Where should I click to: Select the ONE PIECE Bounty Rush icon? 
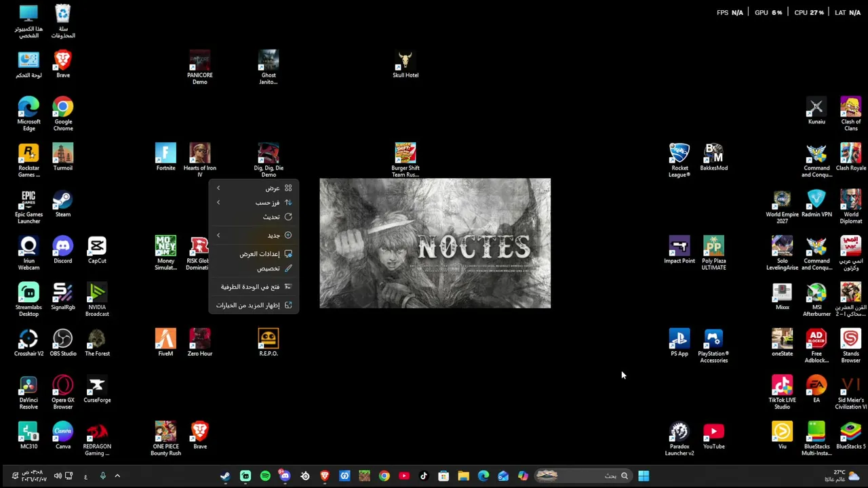coord(165,438)
